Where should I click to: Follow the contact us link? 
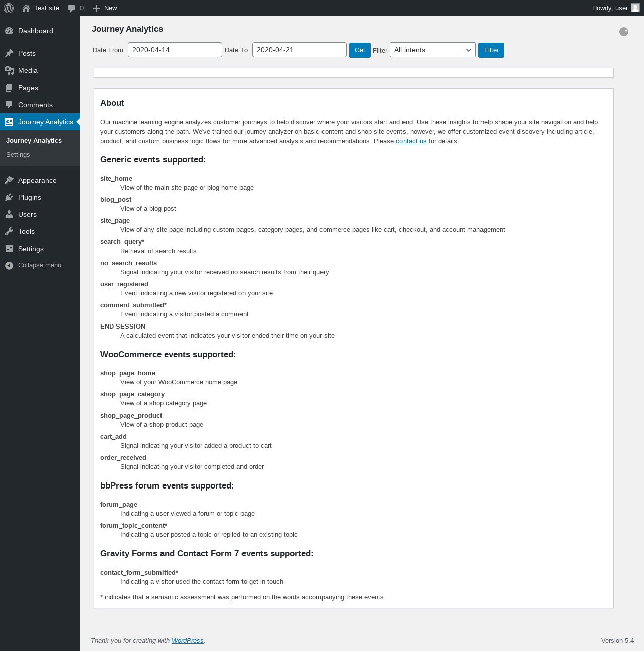tap(411, 141)
